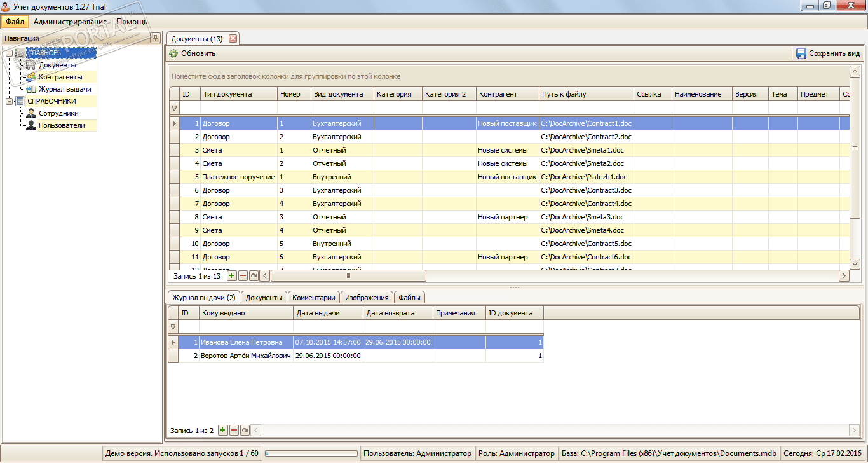868x463 pixels.
Task: Click the filter funnel icon in documents grid
Action: [174, 108]
